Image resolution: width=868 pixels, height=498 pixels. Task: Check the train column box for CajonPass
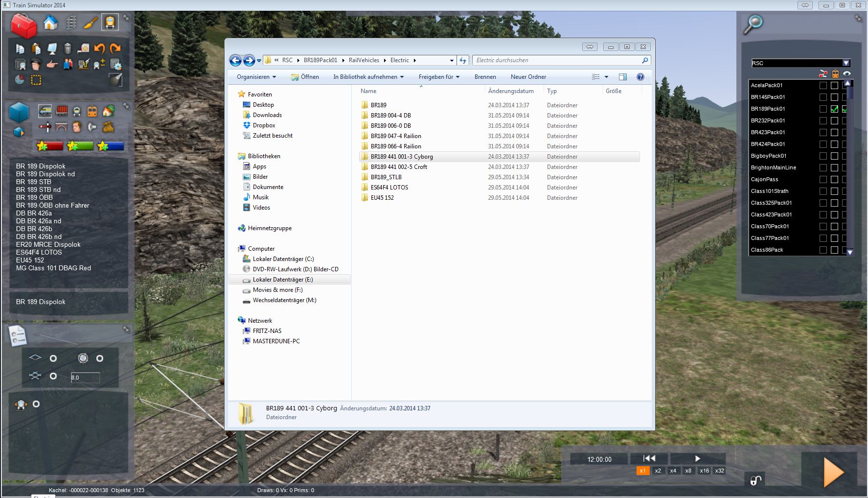(834, 179)
